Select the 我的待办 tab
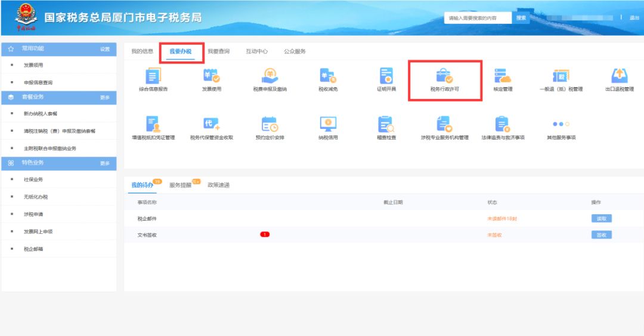The width and height of the screenshot is (644, 336). coord(142,185)
